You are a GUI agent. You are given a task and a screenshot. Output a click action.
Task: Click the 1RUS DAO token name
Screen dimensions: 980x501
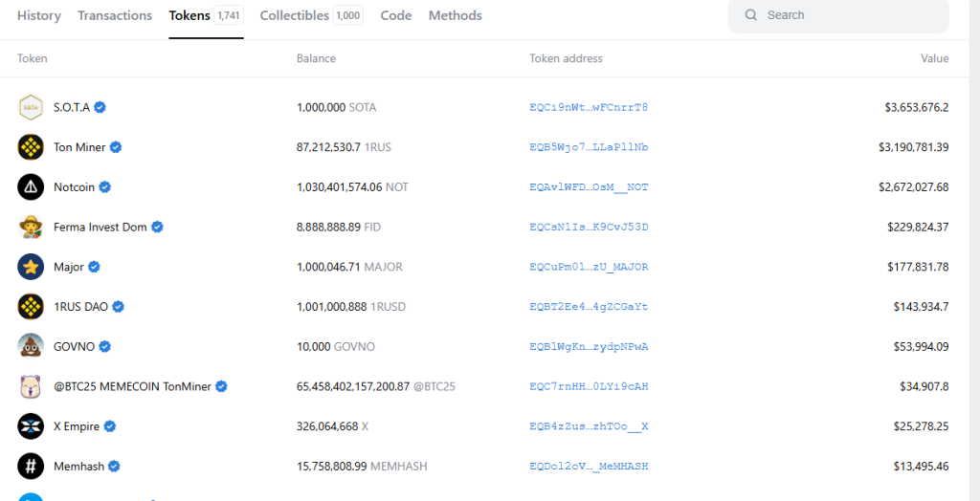click(81, 307)
